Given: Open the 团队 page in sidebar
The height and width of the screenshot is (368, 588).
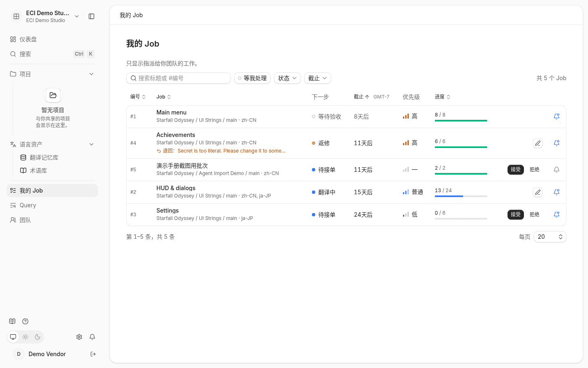Looking at the screenshot, I should 52,220.
